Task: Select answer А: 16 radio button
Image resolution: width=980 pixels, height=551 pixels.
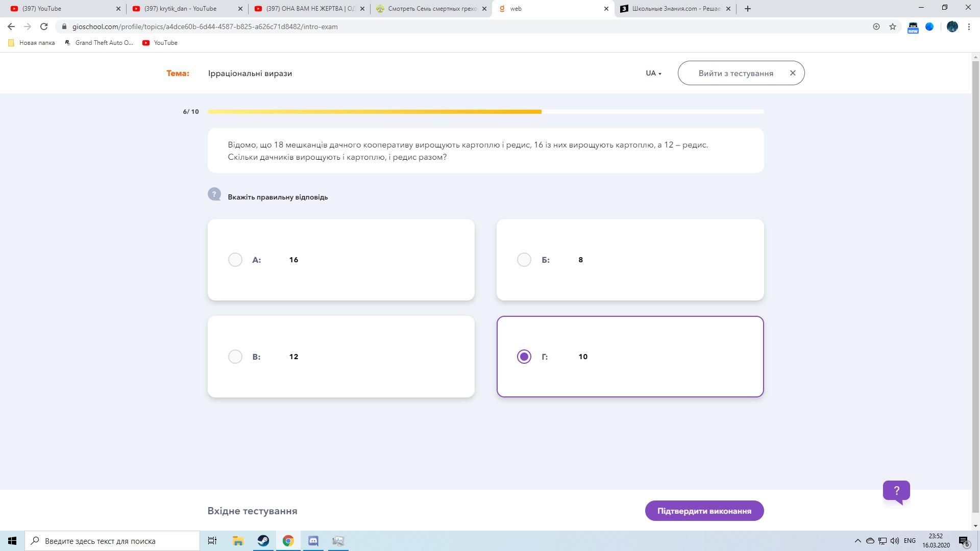Action: pos(235,260)
